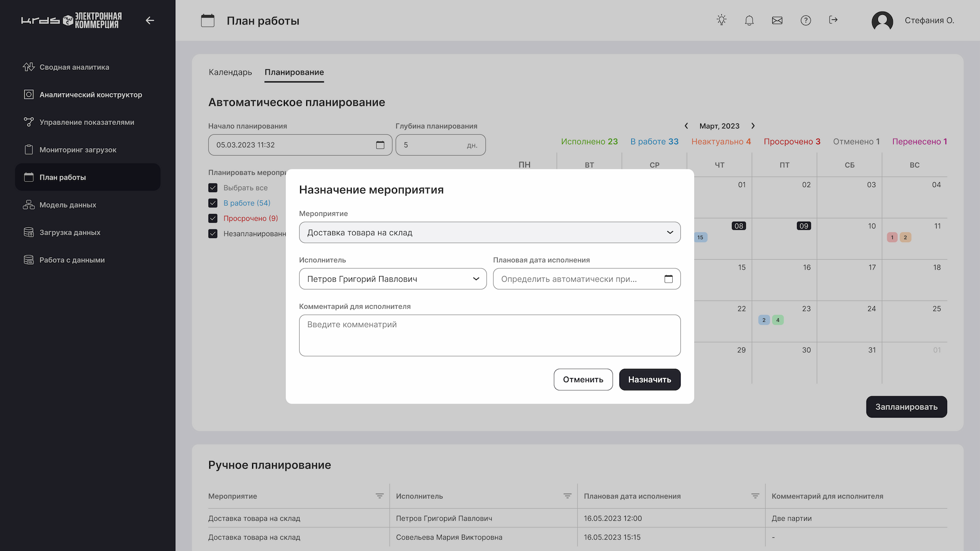Open Мониторинг загрузок in the sidebar
The width and height of the screenshot is (980, 551).
coord(78,149)
